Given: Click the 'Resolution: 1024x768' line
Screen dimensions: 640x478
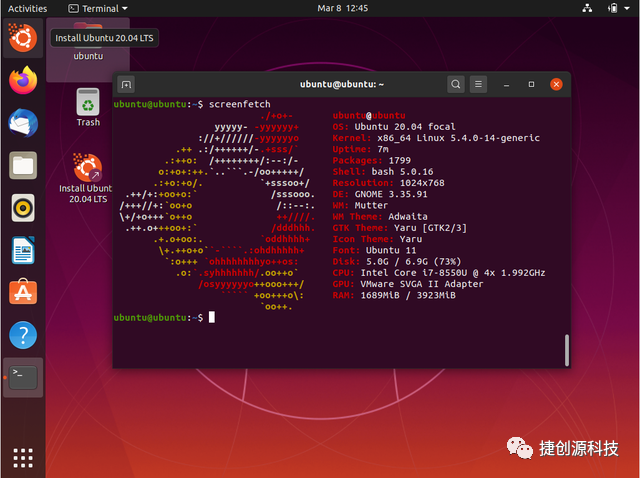Looking at the screenshot, I should pyautogui.click(x=388, y=183).
